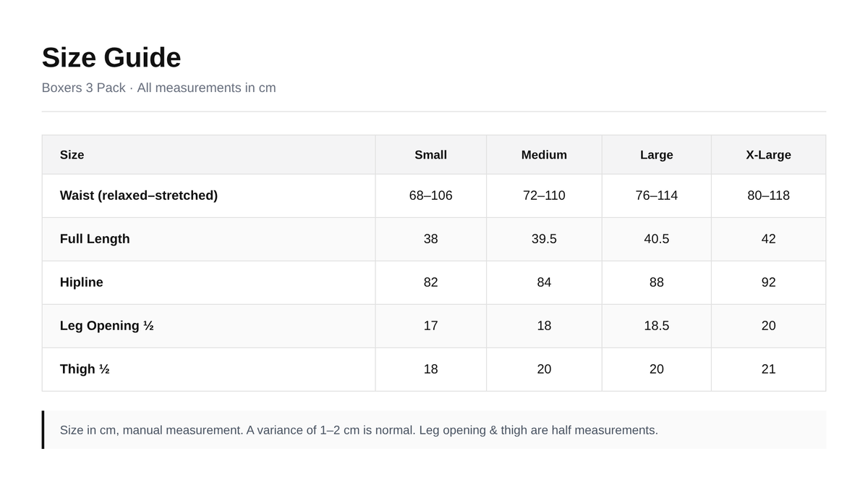The width and height of the screenshot is (868, 501).
Task: Click the 80–118 waist cell for X-Large
Action: click(768, 195)
